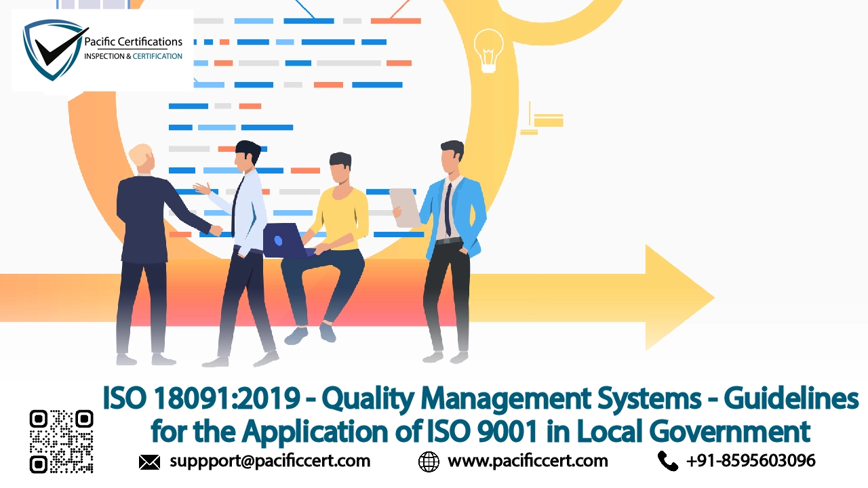
Task: Select the email envelope icon
Action: coord(149,462)
